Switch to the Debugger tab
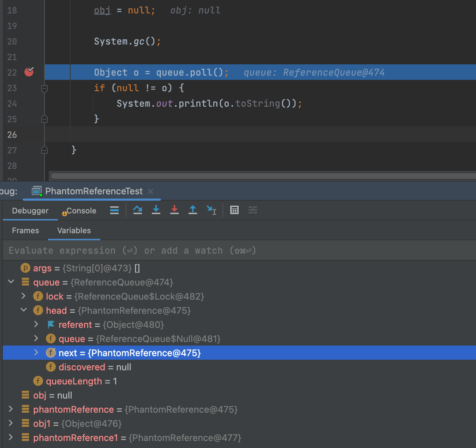 pos(30,211)
